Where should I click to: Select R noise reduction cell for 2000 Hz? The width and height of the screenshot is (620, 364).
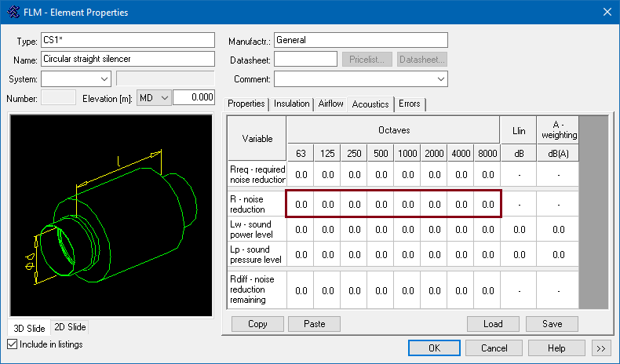pos(434,204)
